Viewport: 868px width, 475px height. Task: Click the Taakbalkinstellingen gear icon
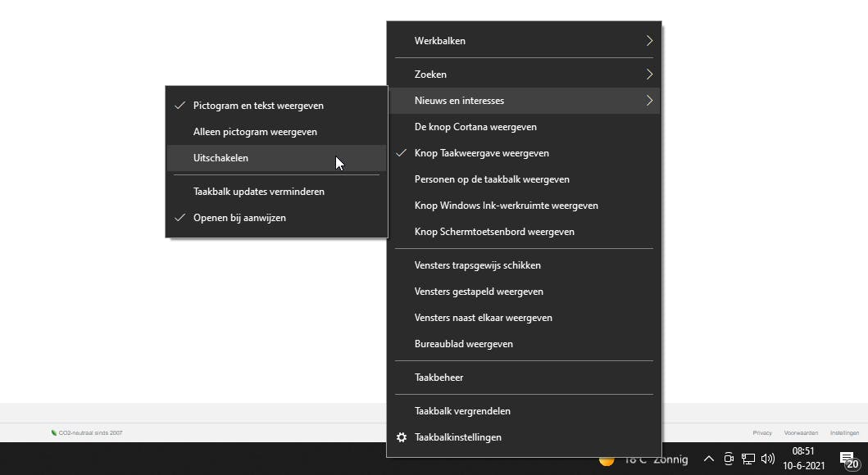(x=402, y=437)
